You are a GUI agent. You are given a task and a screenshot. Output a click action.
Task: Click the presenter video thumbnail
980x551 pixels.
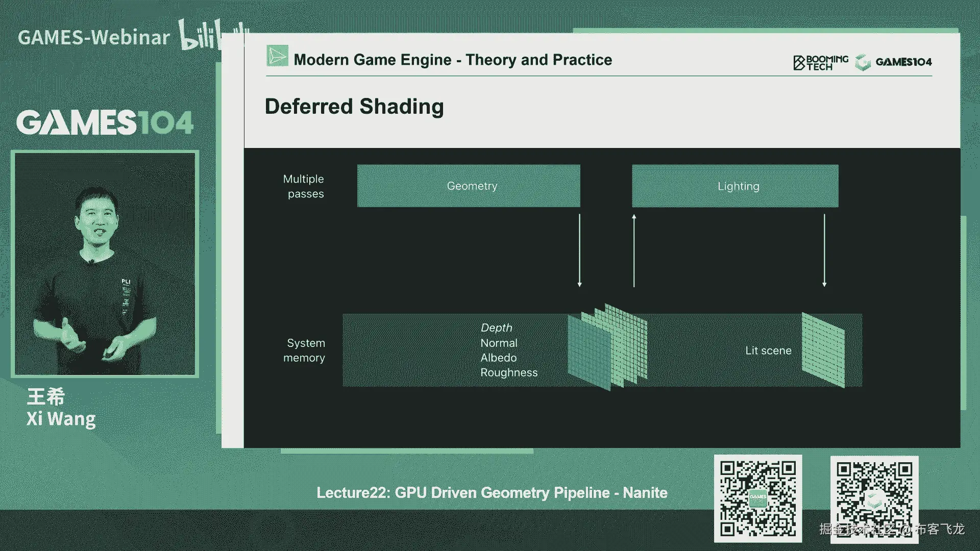105,264
